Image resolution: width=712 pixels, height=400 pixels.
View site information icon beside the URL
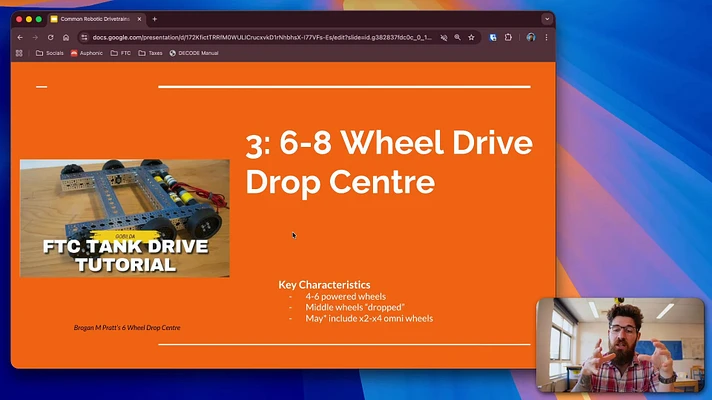(84, 38)
